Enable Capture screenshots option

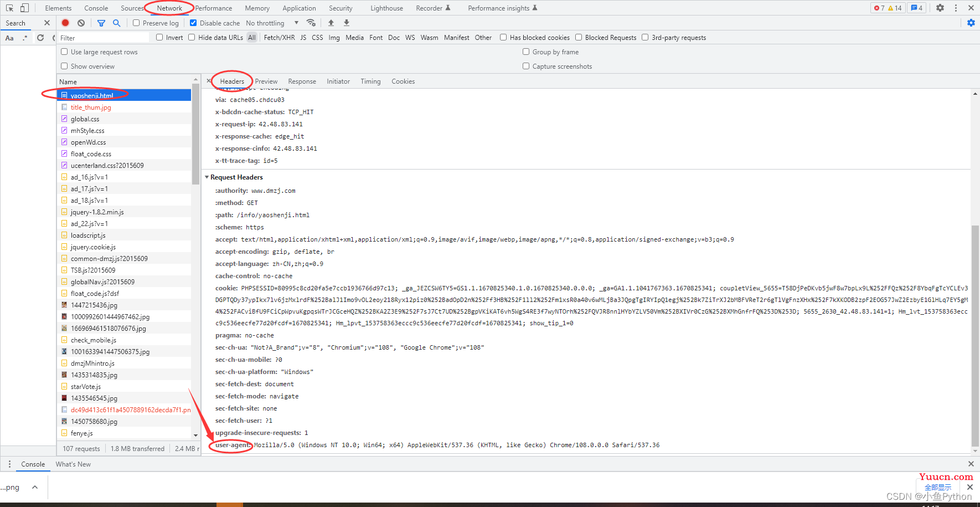[x=526, y=66]
